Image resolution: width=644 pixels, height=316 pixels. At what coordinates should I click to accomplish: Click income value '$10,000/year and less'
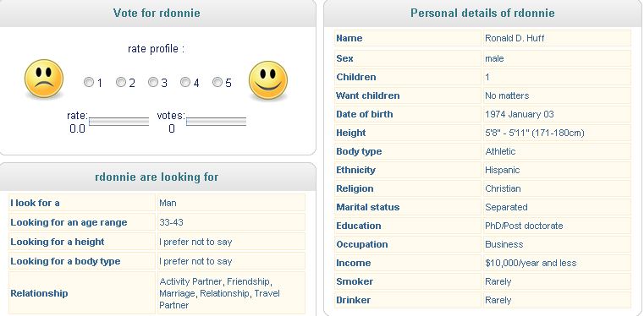(x=531, y=263)
